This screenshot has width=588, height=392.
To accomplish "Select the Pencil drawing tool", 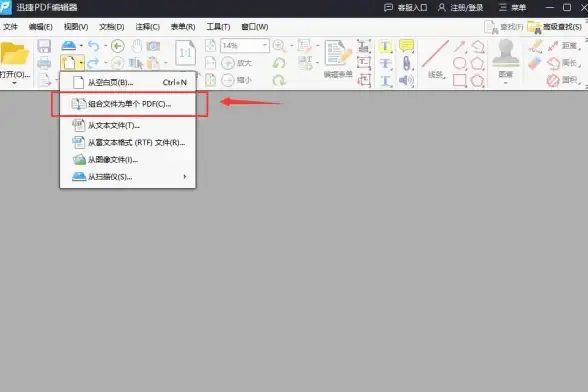I will pyautogui.click(x=536, y=46).
